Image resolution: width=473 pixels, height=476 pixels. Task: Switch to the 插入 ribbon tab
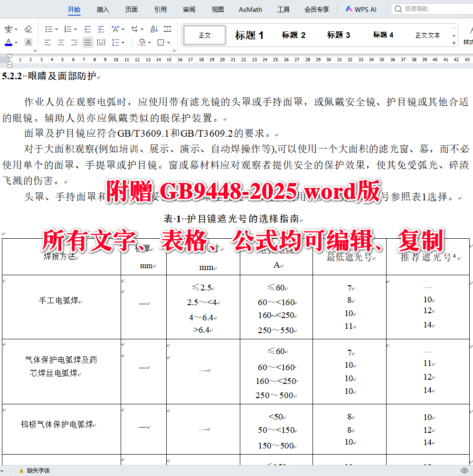tap(103, 9)
